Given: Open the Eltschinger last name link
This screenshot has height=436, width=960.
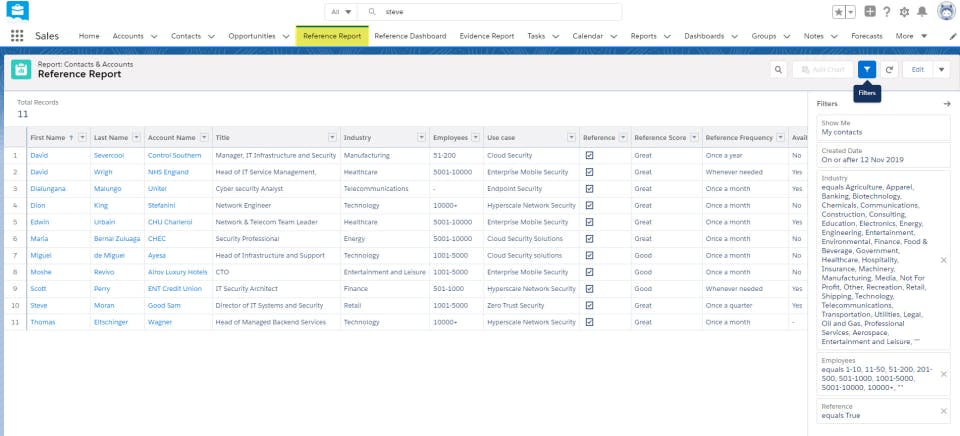Looking at the screenshot, I should coord(111,321).
